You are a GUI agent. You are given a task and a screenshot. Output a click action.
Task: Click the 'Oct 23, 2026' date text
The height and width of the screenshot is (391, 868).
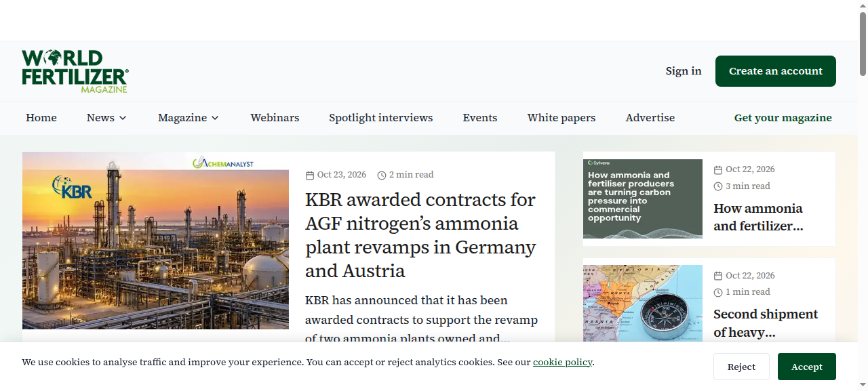coord(342,175)
